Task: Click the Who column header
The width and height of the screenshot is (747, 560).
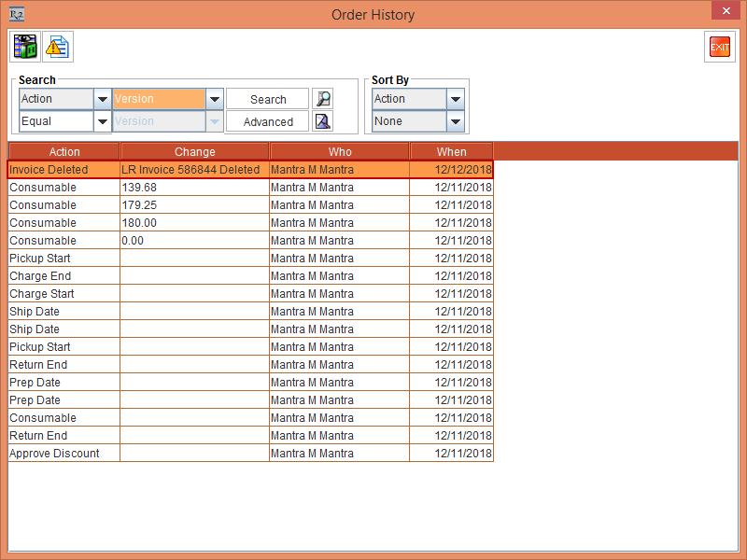Action: coord(339,151)
